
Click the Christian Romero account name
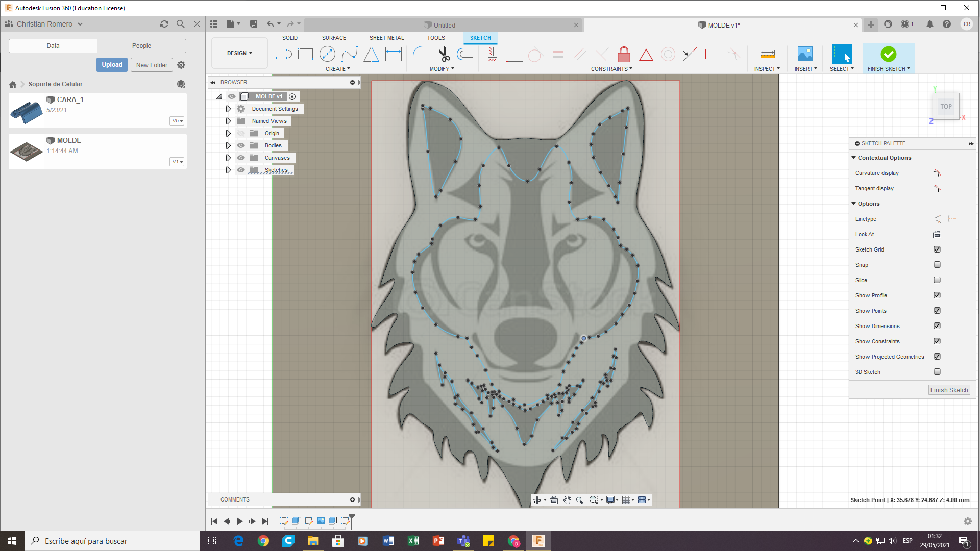point(44,24)
